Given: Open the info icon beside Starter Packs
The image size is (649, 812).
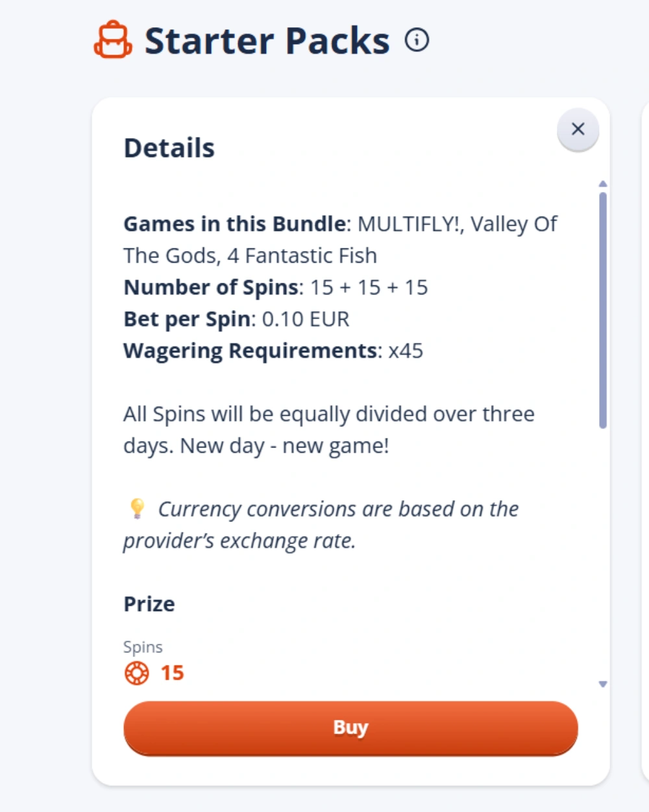Looking at the screenshot, I should [x=417, y=40].
